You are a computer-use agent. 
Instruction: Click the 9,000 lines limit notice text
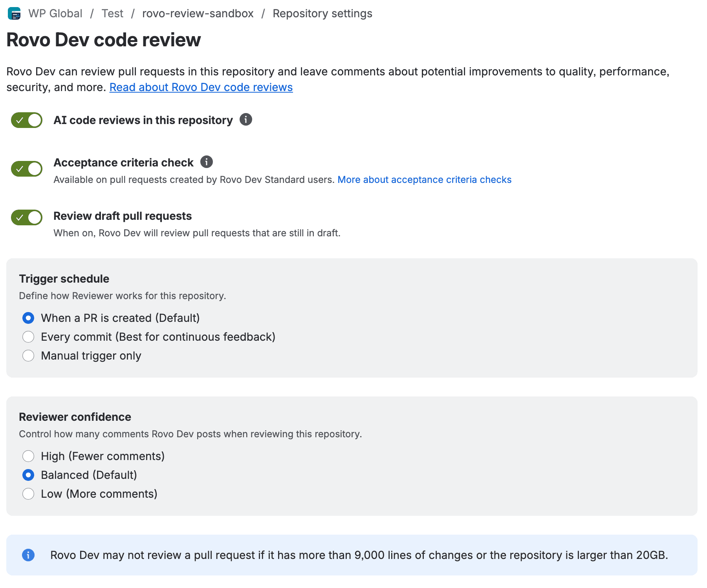(x=359, y=555)
